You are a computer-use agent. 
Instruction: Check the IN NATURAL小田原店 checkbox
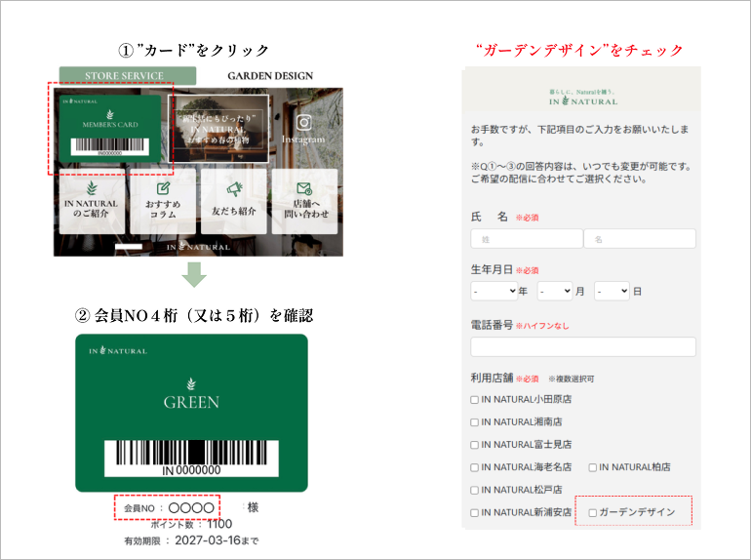point(475,399)
